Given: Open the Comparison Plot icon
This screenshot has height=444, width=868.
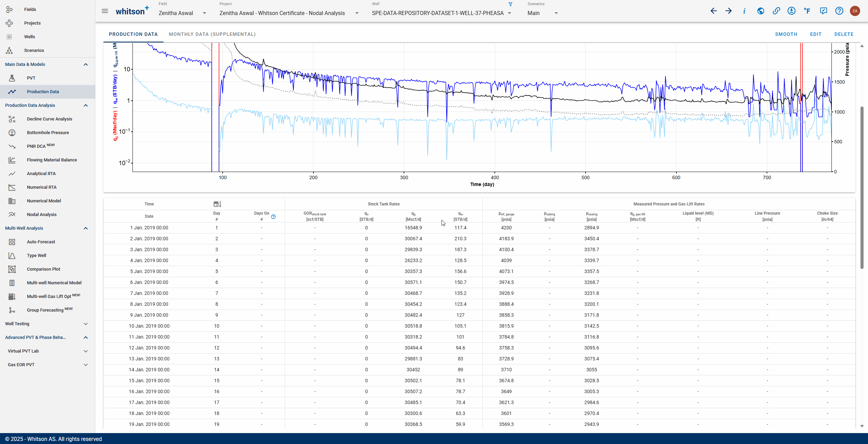Looking at the screenshot, I should click(x=12, y=269).
